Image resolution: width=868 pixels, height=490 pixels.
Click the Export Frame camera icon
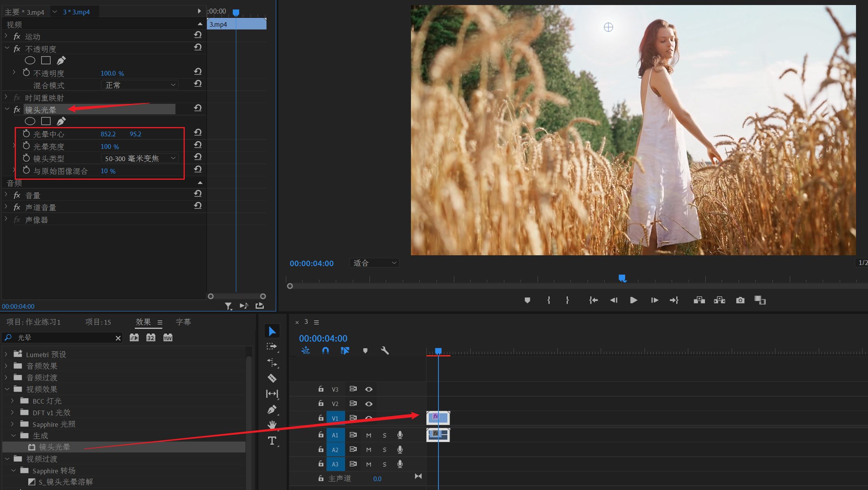740,300
